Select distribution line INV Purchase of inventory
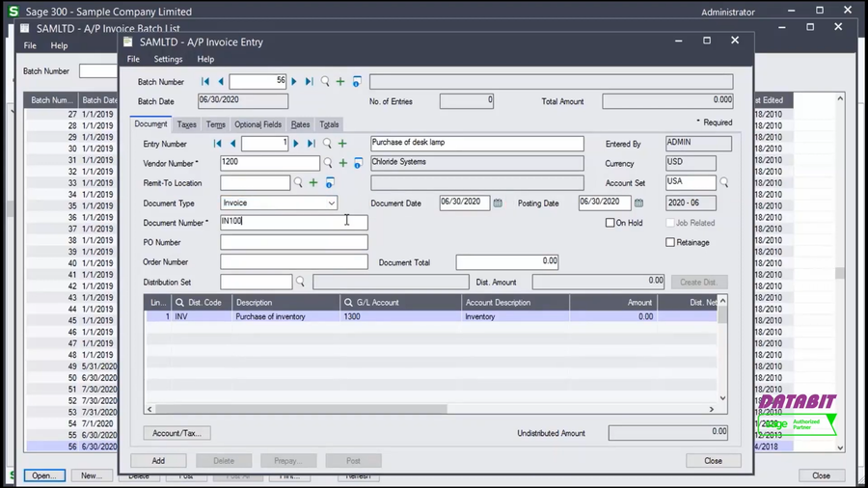Viewport: 868px width, 488px height. tap(432, 316)
